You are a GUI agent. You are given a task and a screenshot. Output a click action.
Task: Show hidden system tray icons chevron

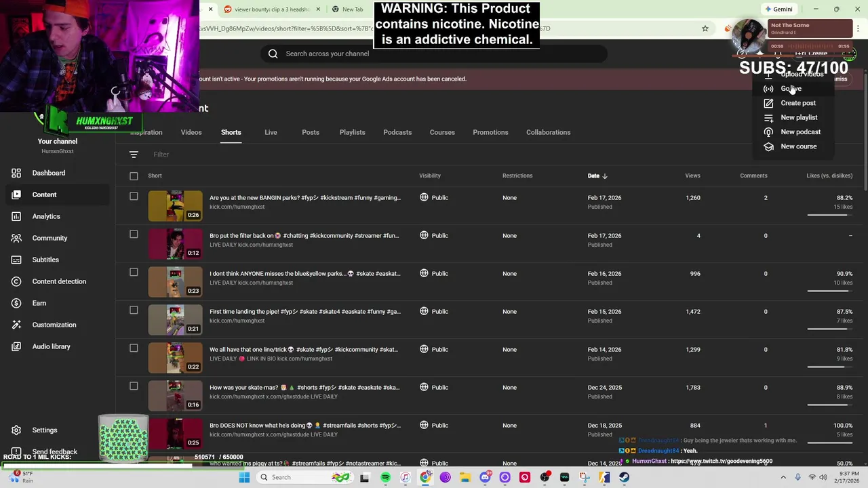pos(783,477)
